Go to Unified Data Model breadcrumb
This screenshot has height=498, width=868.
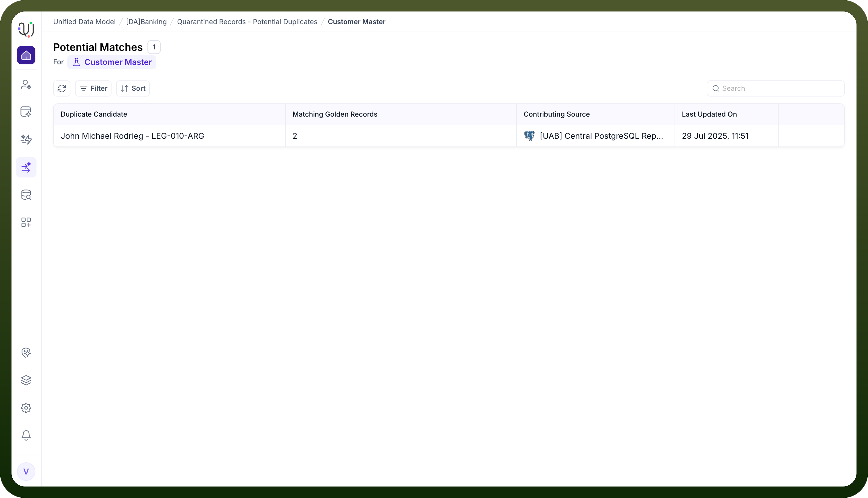point(84,22)
